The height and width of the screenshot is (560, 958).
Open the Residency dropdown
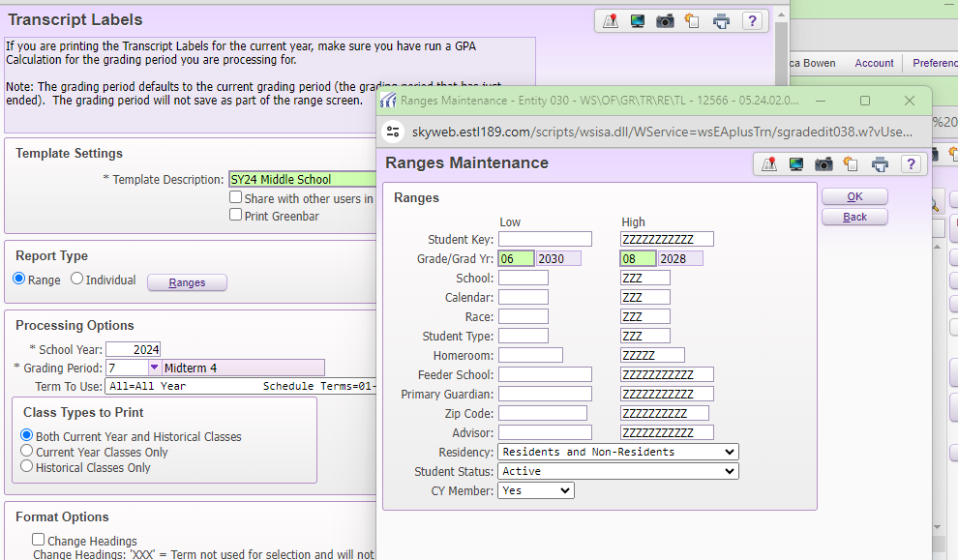pos(618,452)
